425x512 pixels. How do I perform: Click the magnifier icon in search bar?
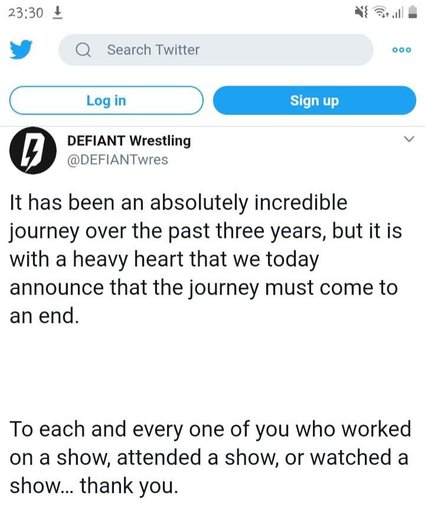(83, 50)
